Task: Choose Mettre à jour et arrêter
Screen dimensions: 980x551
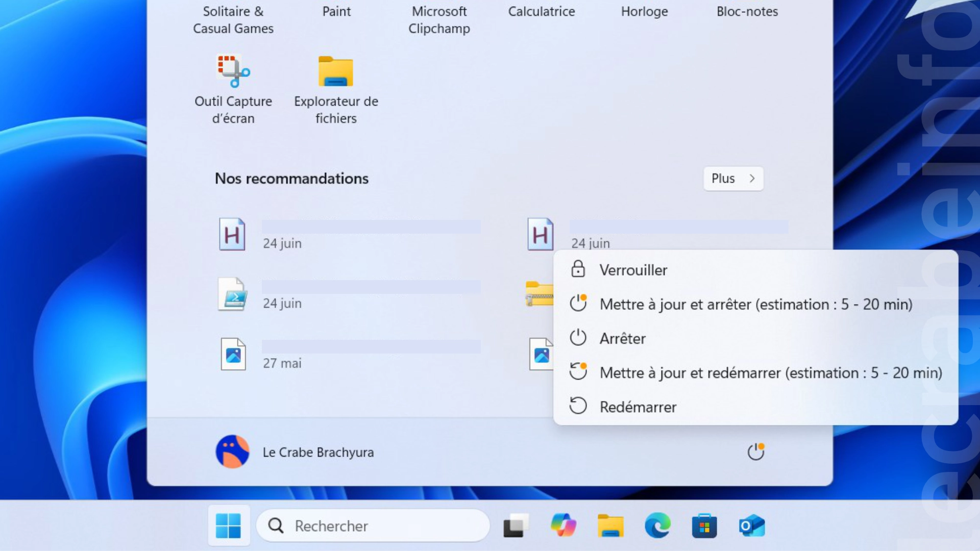Action: (755, 304)
